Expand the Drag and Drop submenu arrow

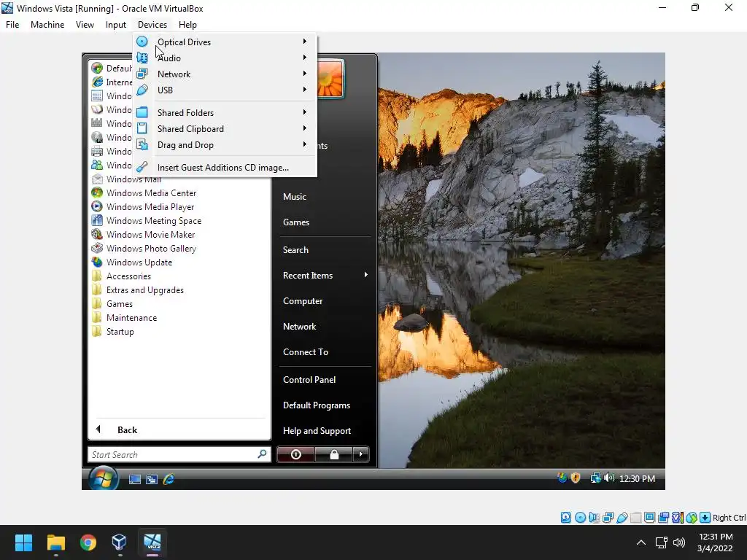click(x=305, y=144)
